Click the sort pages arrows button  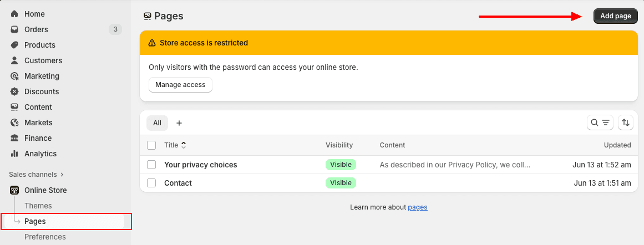[x=626, y=123]
